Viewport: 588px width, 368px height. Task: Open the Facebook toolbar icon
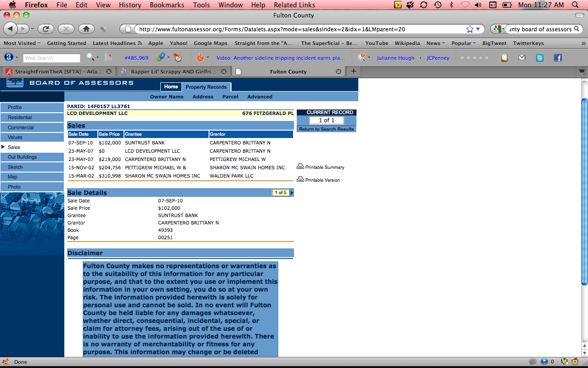(558, 58)
